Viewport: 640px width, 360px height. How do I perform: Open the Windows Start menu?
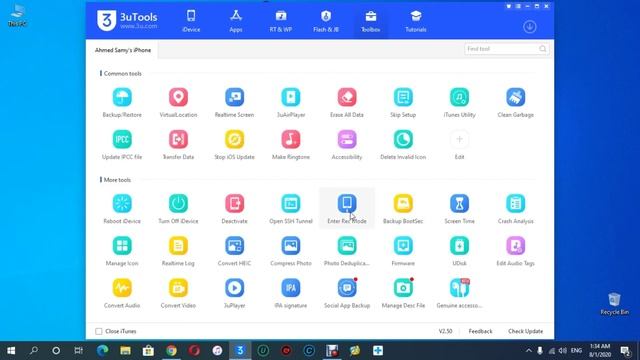pos(11,351)
